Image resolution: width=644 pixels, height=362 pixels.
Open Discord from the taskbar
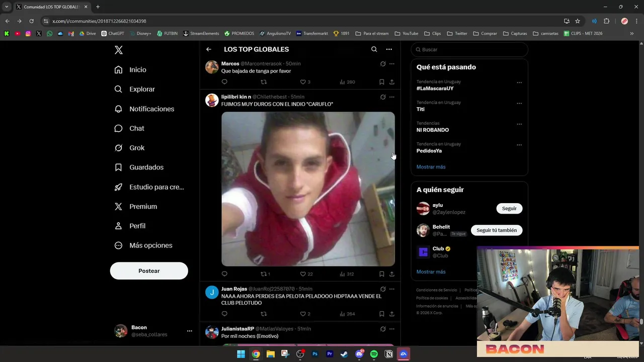click(359, 354)
